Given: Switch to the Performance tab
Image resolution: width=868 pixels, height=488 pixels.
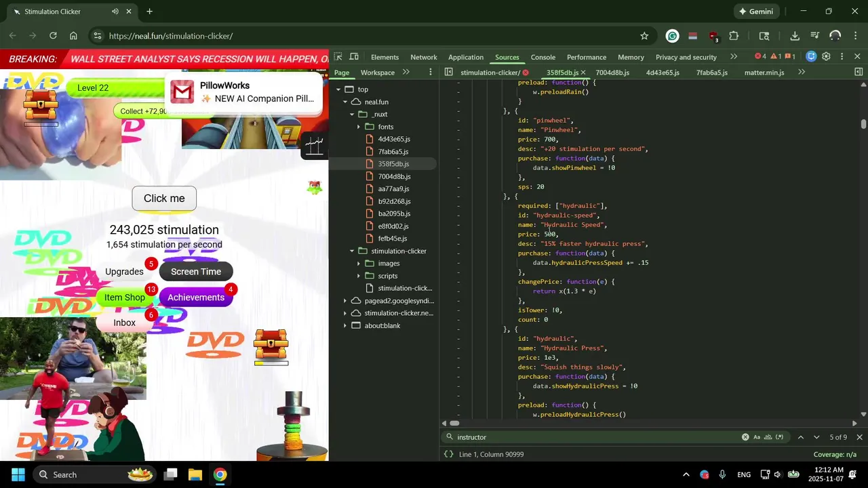Looking at the screenshot, I should 587,57.
